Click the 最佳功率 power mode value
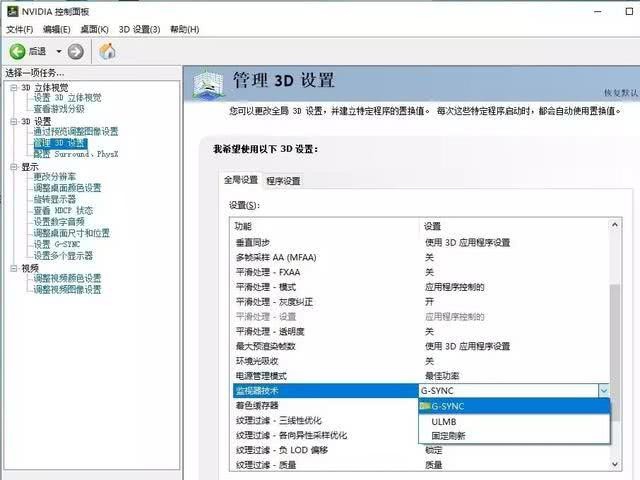This screenshot has height=480, width=640. click(x=442, y=376)
